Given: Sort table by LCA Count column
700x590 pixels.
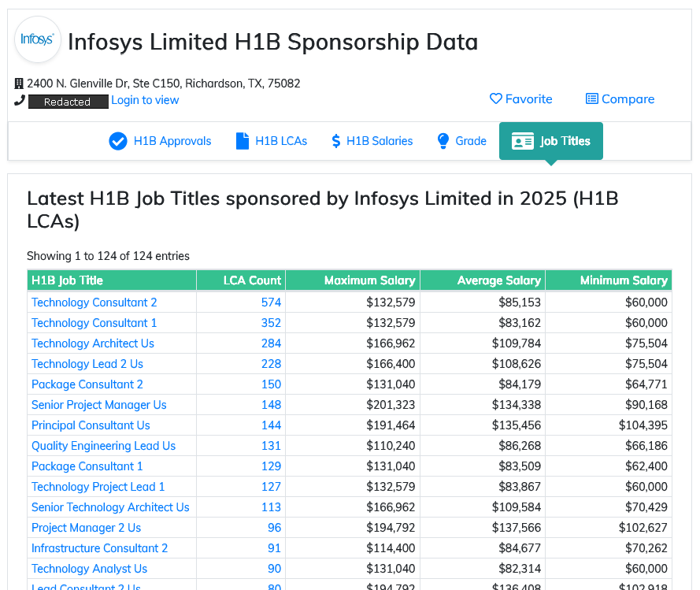Looking at the screenshot, I should [252, 280].
